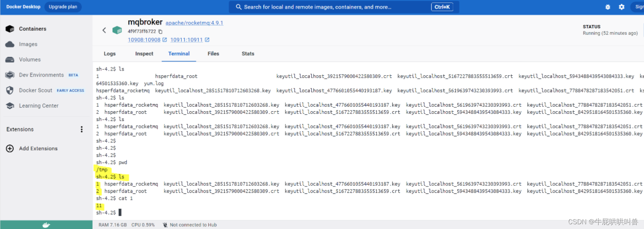Click the Add Extensions plus icon

(10, 148)
